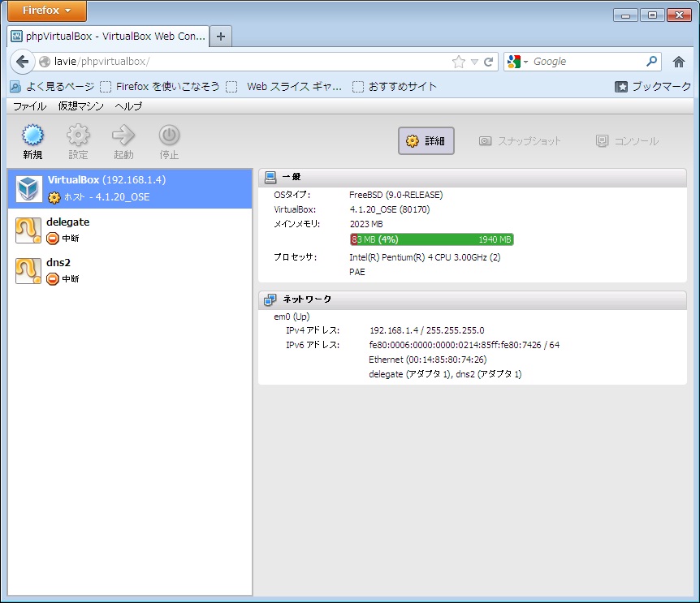Click the dns2 VM OS icon
This screenshot has height=603, width=700.
(28, 271)
